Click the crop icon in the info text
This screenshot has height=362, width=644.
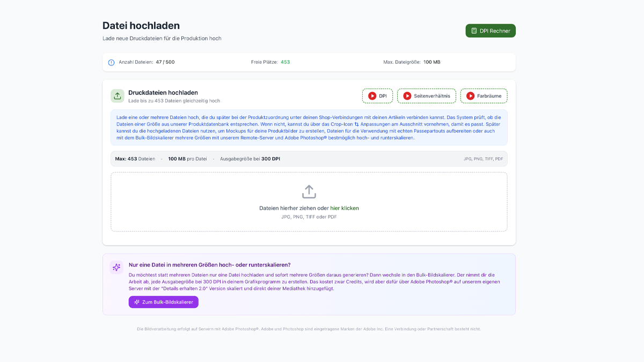click(x=357, y=123)
